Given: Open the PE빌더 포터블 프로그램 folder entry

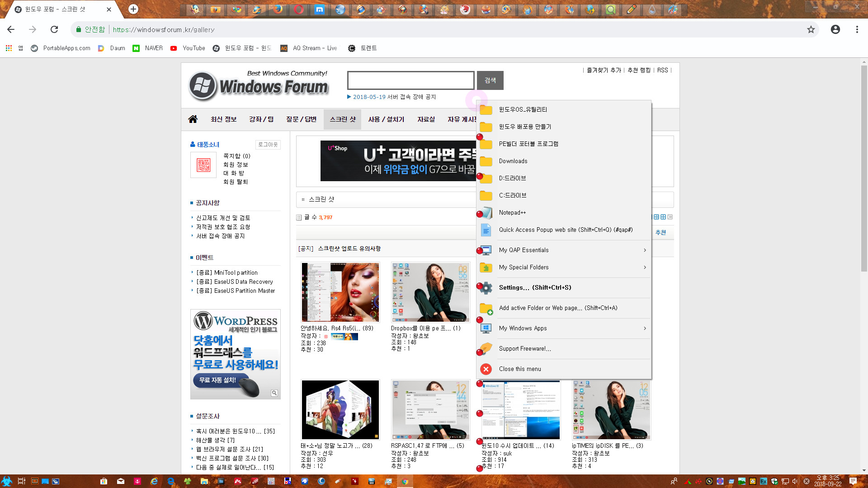Looking at the screenshot, I should (x=564, y=144).
